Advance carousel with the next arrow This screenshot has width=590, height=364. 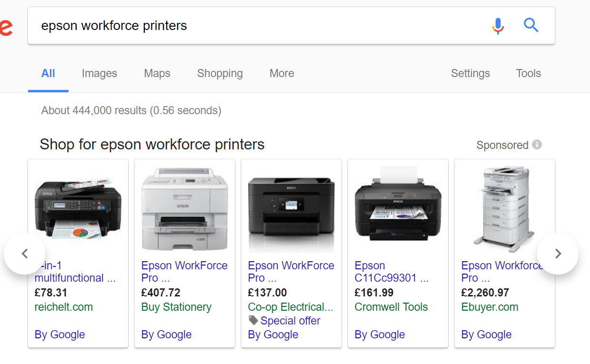(x=558, y=254)
